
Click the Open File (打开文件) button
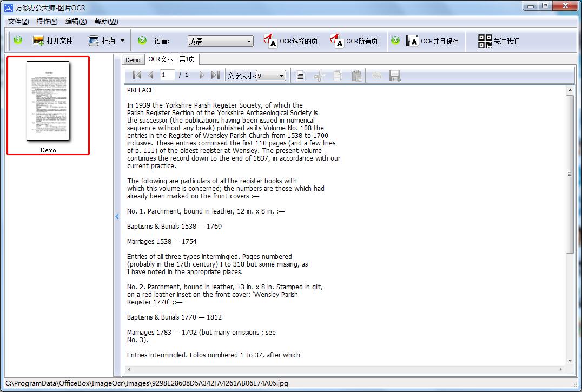(53, 41)
